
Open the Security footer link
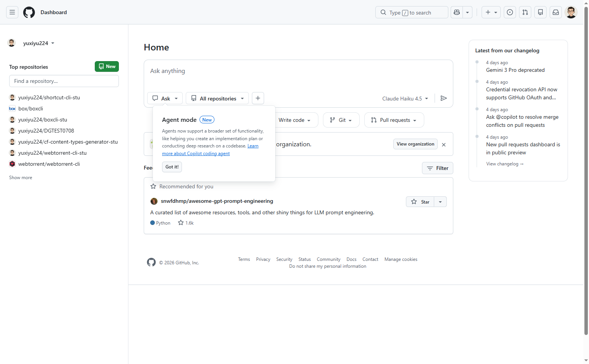click(284, 259)
